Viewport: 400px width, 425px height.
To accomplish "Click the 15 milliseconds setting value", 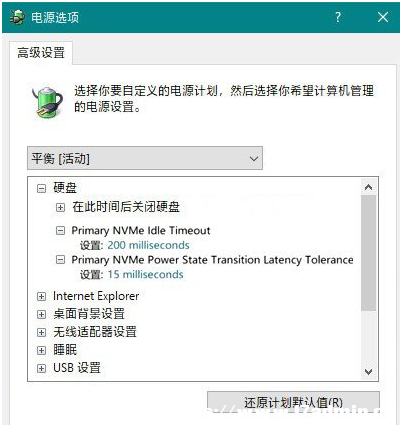I will pos(145,275).
